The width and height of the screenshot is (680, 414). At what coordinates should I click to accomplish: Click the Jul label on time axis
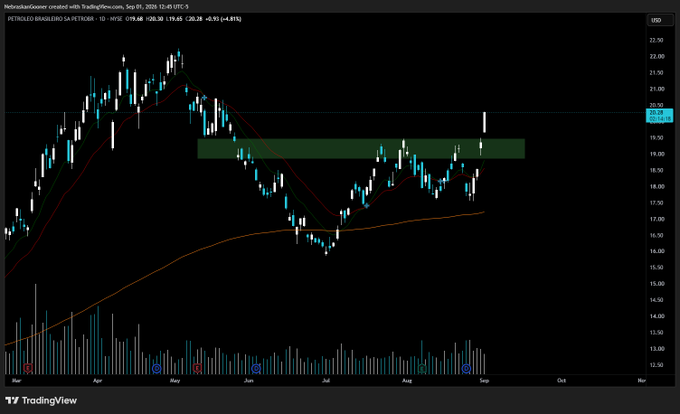[x=326, y=381]
